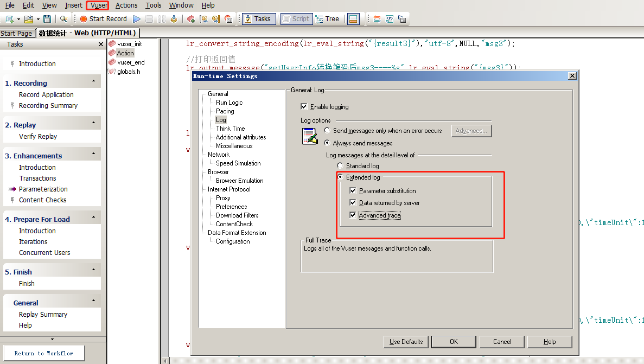Switch to Script view
644x364 pixels.
296,18
